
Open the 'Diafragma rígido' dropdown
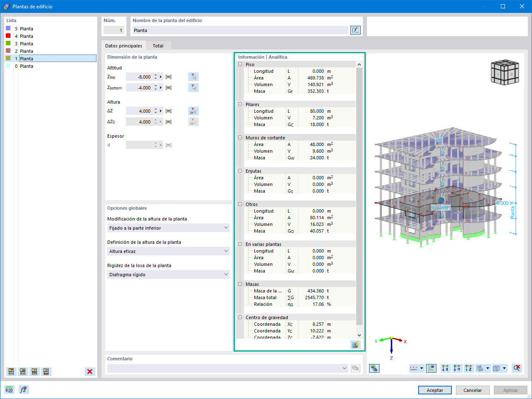(168, 275)
